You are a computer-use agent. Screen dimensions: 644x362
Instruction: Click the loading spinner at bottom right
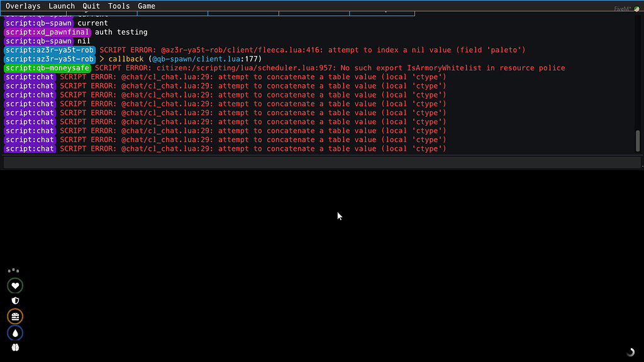631,351
